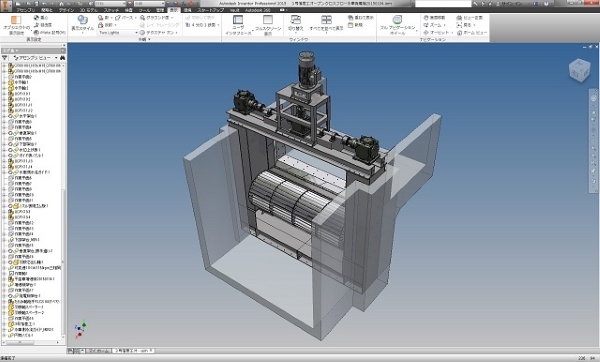Select the Home View navigation icon
Screen dimensions: 600x362
pos(471,33)
